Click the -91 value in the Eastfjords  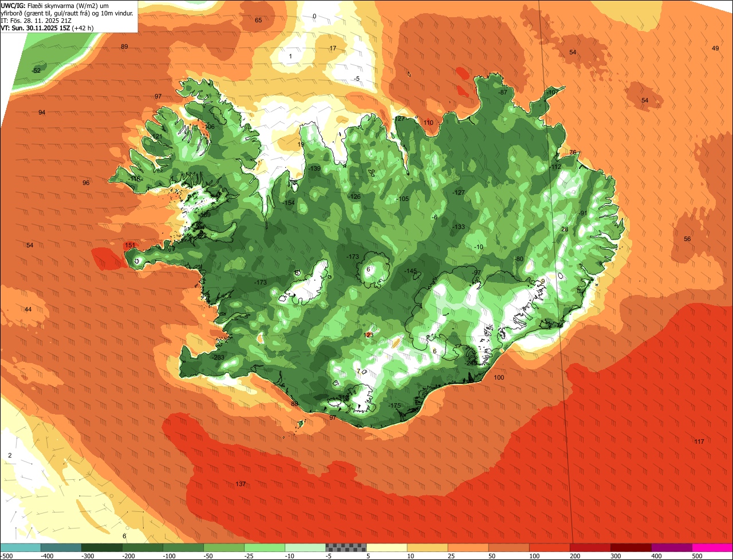tap(583, 213)
